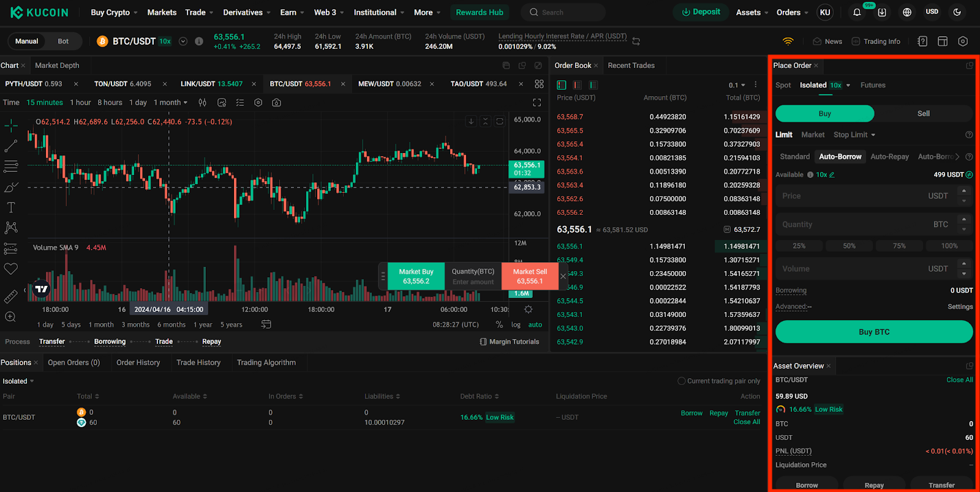Switch theme with the moon icon
Viewport: 980px width, 492px height.
(x=957, y=12)
